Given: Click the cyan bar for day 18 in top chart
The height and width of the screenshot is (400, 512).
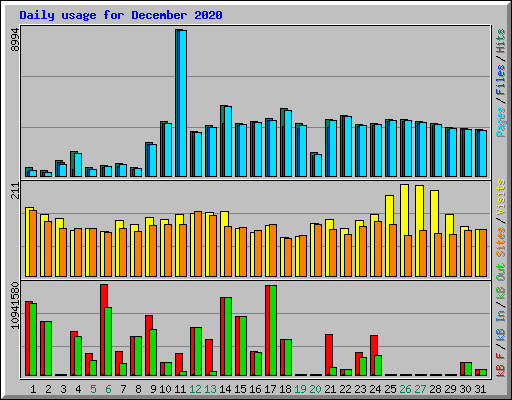Looking at the screenshot, I should click(288, 143).
